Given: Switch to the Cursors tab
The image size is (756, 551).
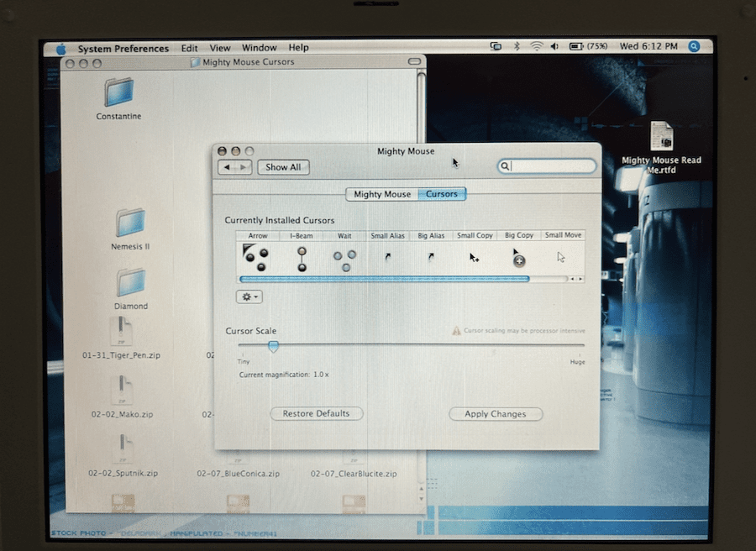Looking at the screenshot, I should [x=442, y=194].
